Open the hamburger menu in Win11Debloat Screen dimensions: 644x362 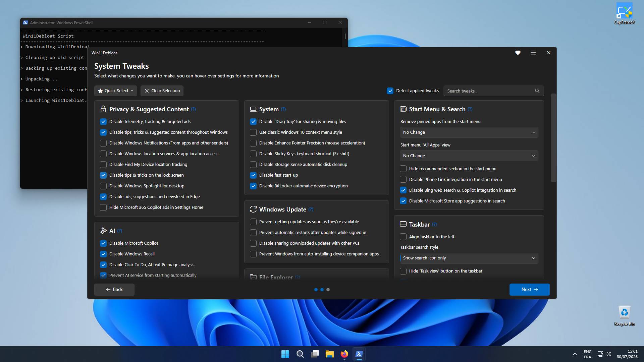(x=533, y=53)
